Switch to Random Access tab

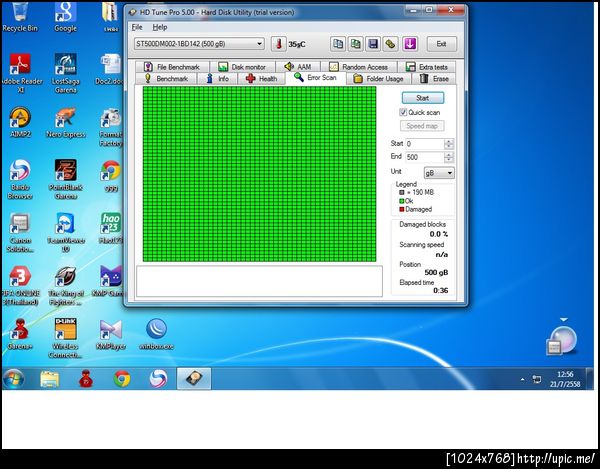pyautogui.click(x=359, y=67)
